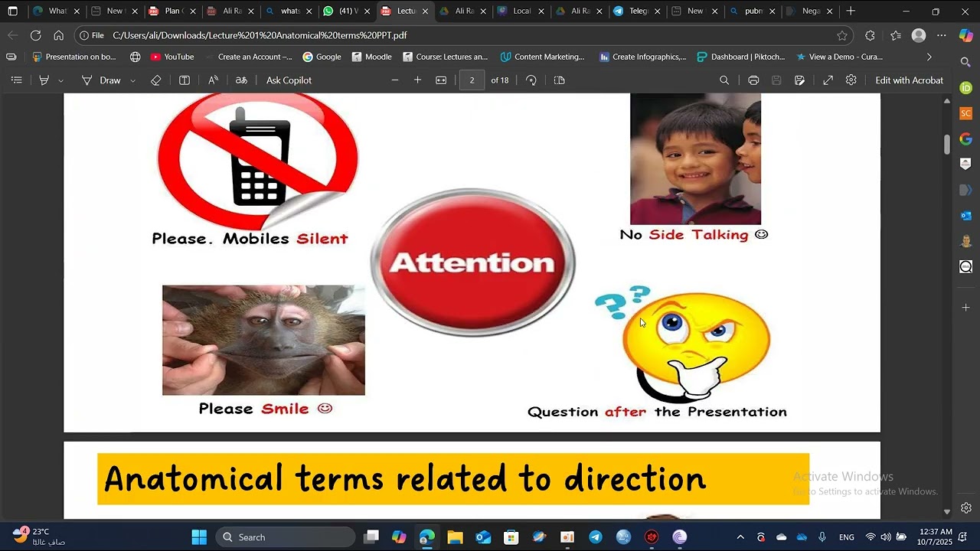Open the browser profile avatar
The height and width of the screenshot is (551, 980).
tap(919, 35)
